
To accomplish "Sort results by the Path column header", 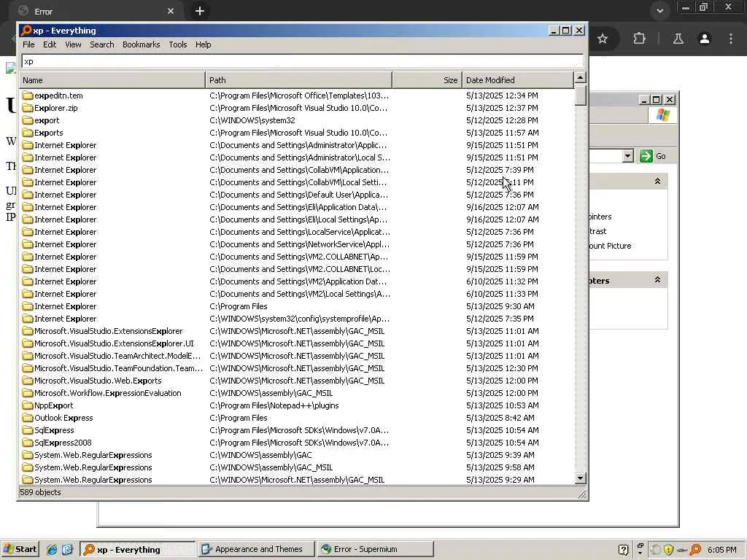I will pyautogui.click(x=298, y=80).
